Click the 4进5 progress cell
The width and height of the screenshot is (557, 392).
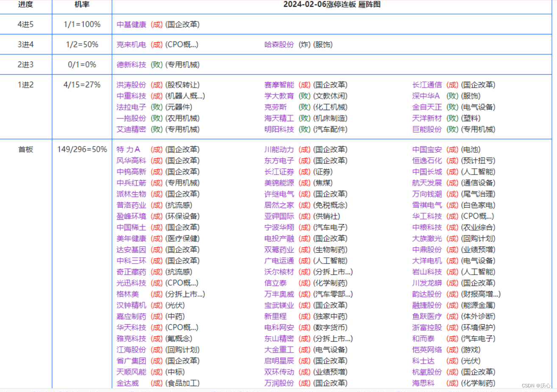(x=25, y=25)
